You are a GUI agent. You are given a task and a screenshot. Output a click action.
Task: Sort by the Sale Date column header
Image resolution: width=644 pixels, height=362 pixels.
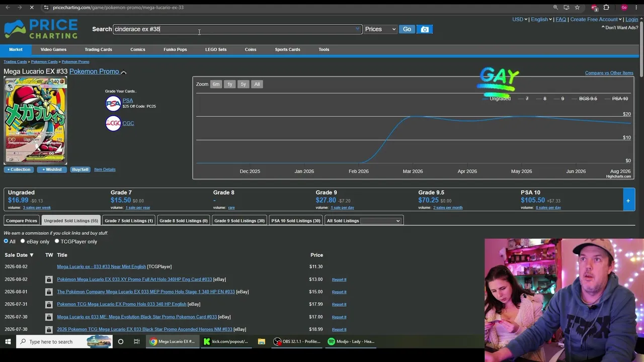tap(19, 255)
